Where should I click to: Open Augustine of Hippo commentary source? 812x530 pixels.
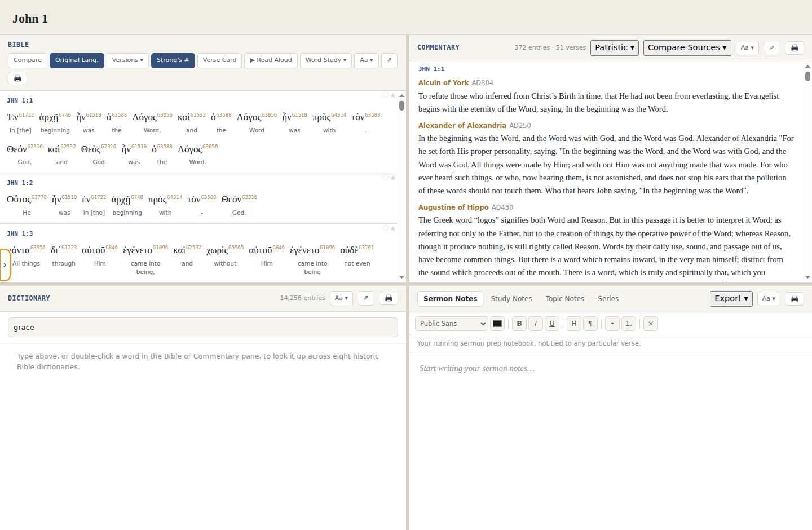[453, 207]
